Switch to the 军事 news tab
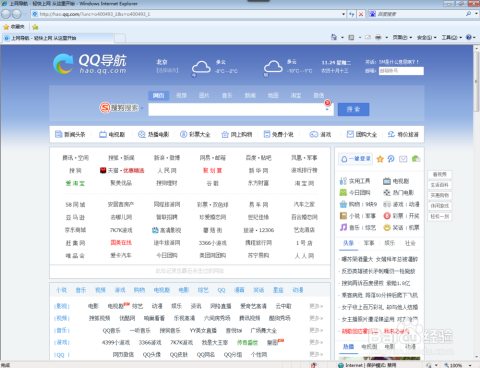 369,243
